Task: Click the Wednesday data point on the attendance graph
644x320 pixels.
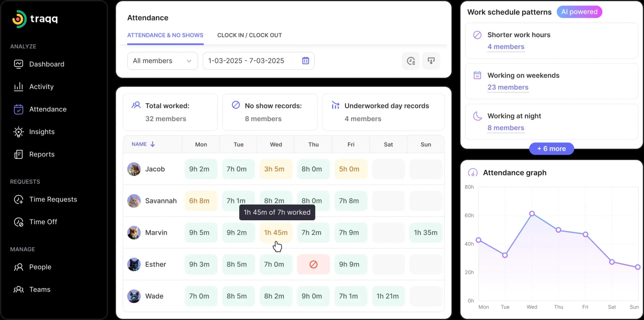Action: coord(532,213)
